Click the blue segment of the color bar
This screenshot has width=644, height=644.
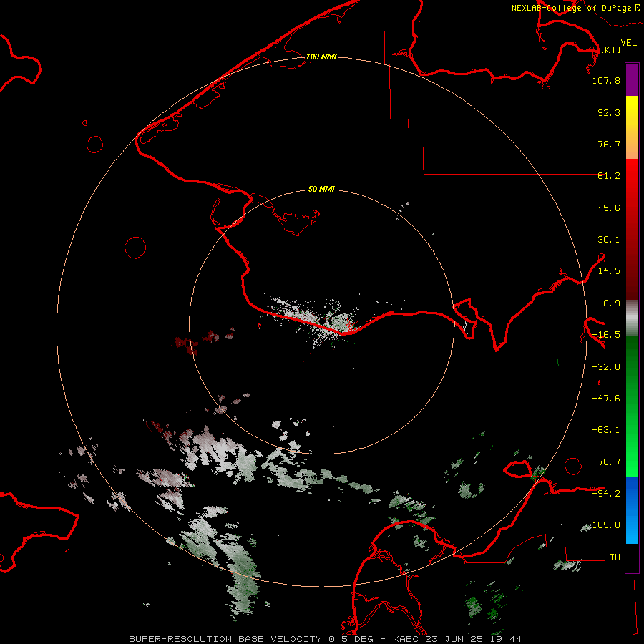[x=632, y=510]
